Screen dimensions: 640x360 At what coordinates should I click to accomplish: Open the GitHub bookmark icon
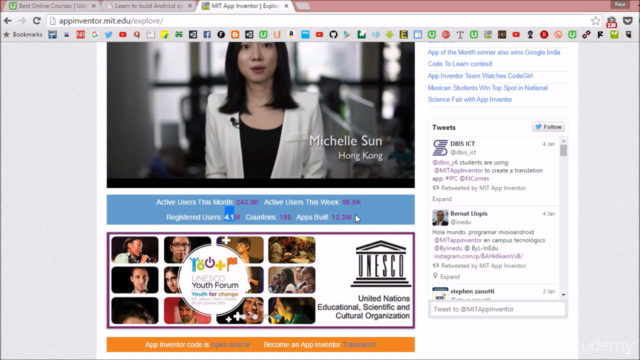333,35
